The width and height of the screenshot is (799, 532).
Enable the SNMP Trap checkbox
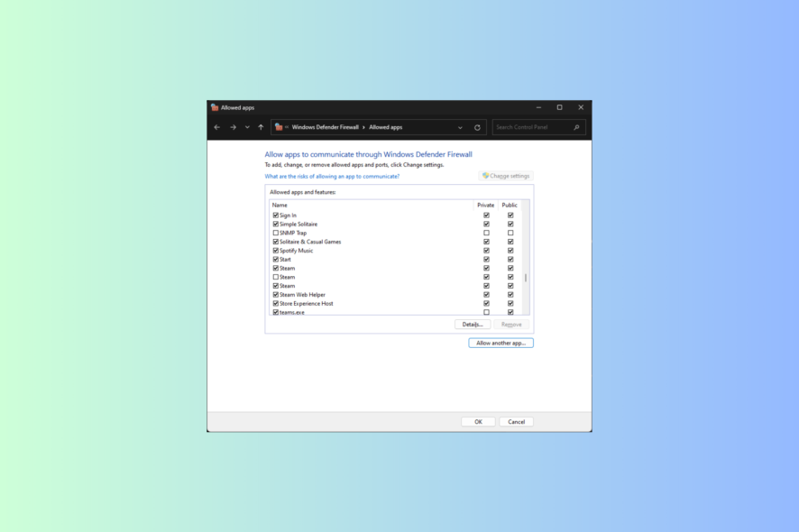pyautogui.click(x=274, y=232)
